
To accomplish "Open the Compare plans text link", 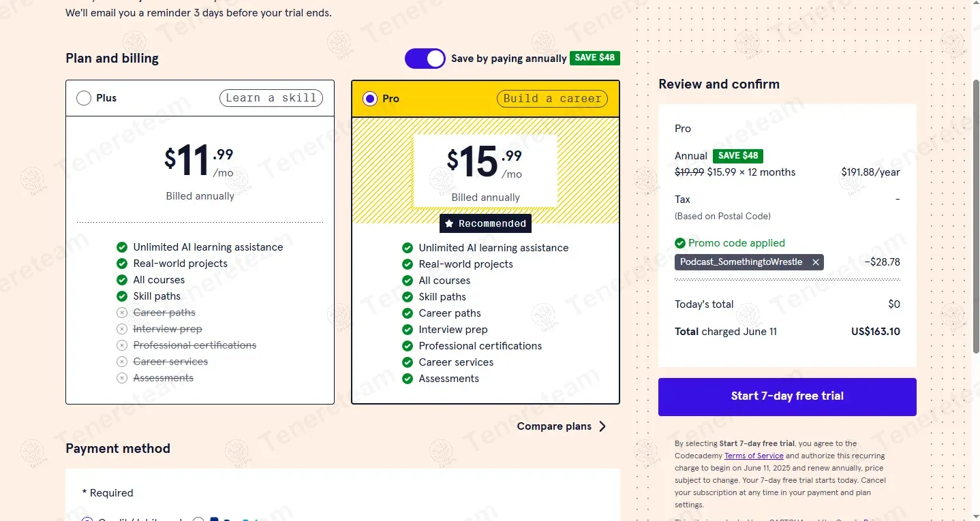I will coord(553,426).
